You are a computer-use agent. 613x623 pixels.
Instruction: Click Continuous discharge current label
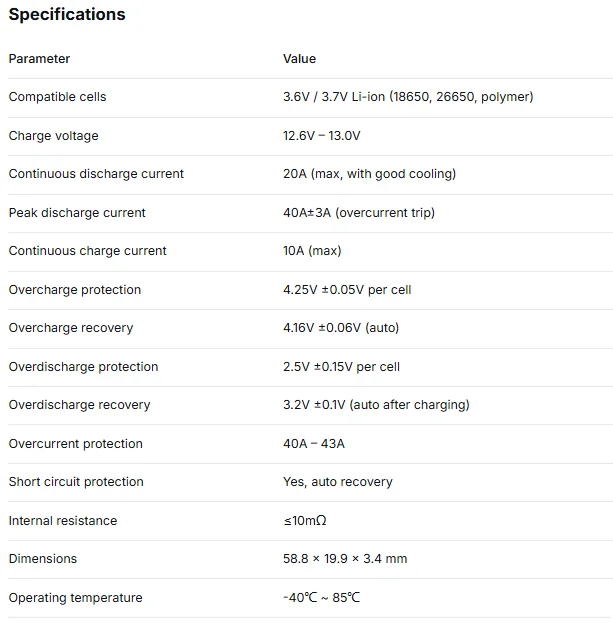(96, 174)
